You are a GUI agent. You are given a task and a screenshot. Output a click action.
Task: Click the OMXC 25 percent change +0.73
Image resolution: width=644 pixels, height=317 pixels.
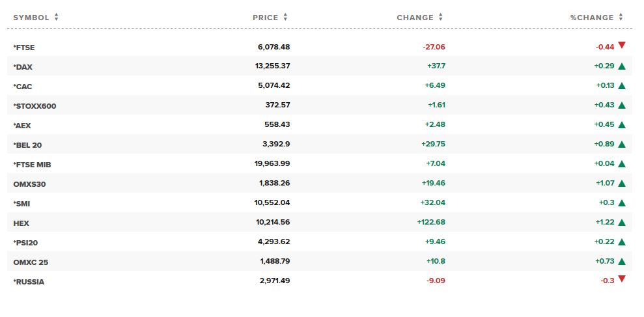point(604,261)
